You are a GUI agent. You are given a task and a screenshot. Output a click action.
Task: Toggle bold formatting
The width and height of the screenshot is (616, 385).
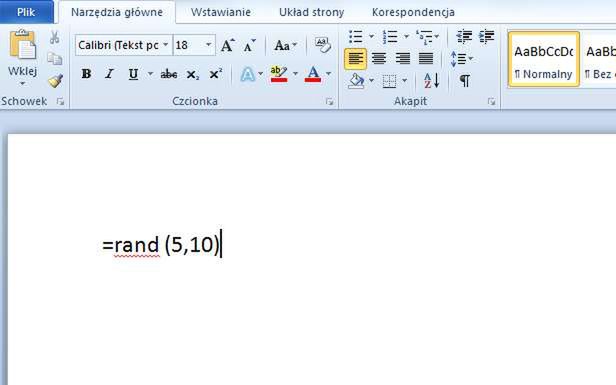point(86,73)
